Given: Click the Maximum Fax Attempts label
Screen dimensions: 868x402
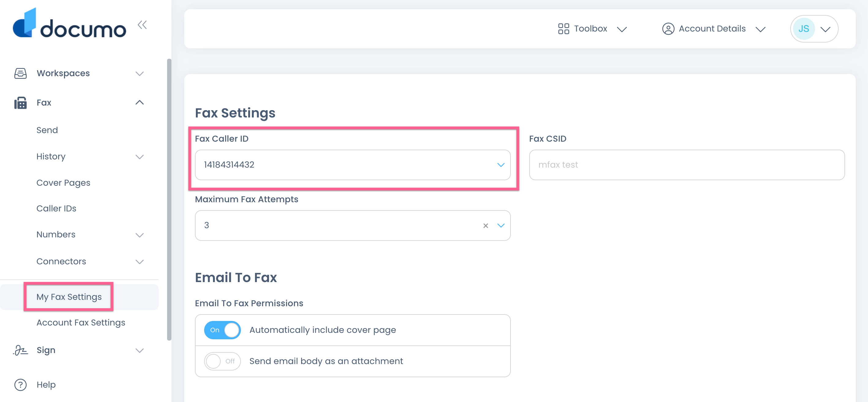Looking at the screenshot, I should point(247,199).
